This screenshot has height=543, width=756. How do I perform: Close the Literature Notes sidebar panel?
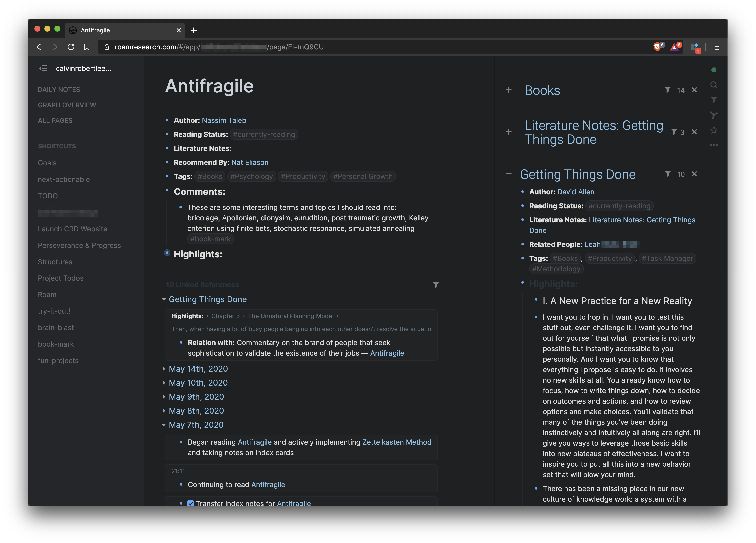694,132
